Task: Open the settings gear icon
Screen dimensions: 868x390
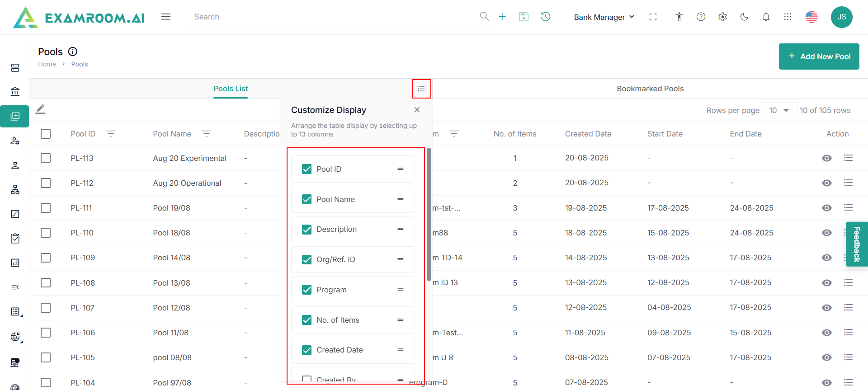Action: pyautogui.click(x=722, y=17)
